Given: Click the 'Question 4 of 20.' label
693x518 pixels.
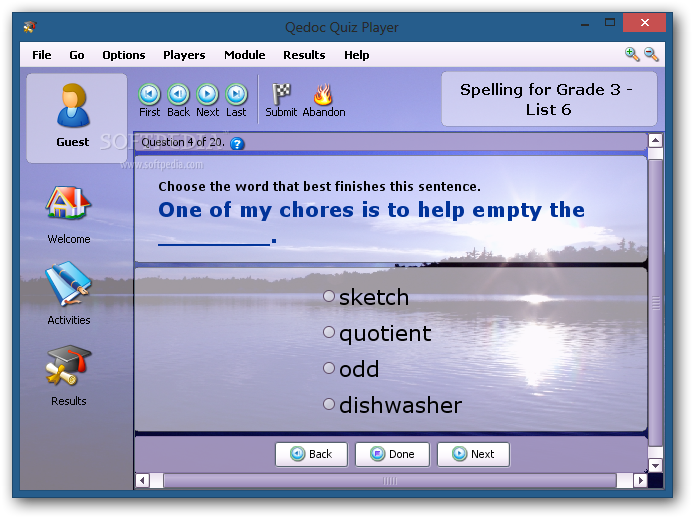Looking at the screenshot, I should pyautogui.click(x=183, y=142).
